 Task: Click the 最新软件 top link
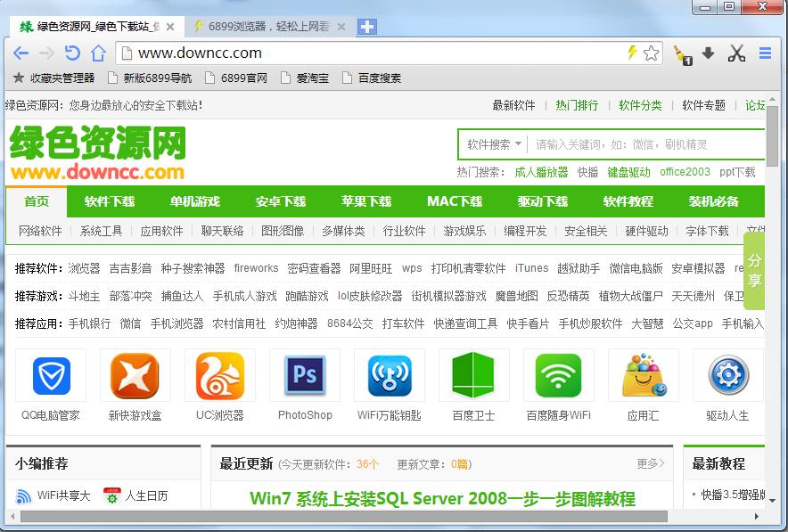click(x=513, y=105)
